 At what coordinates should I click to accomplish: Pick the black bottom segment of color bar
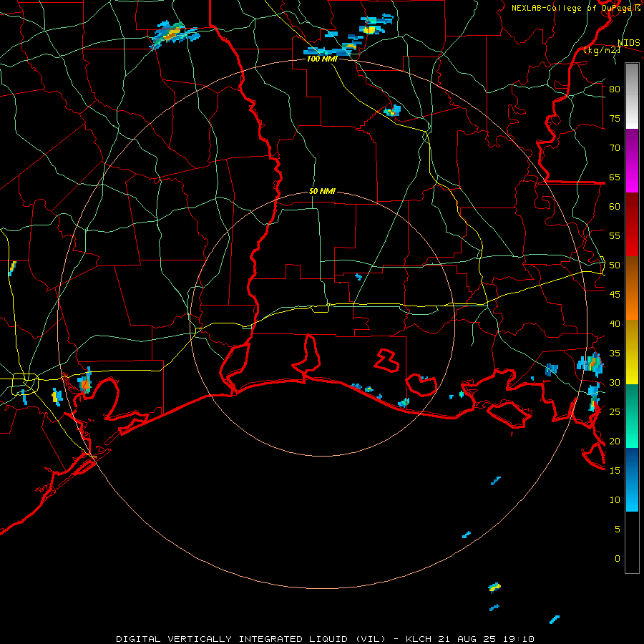click(x=632, y=542)
